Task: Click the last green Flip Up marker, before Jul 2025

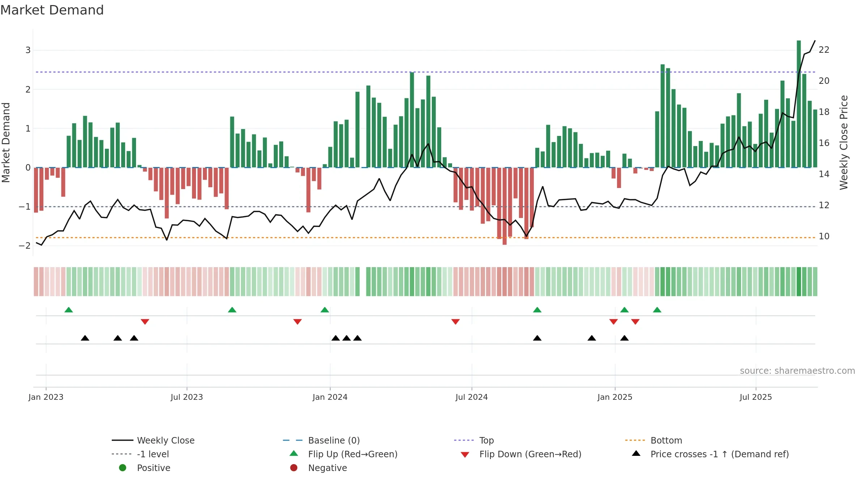Action: (x=657, y=310)
